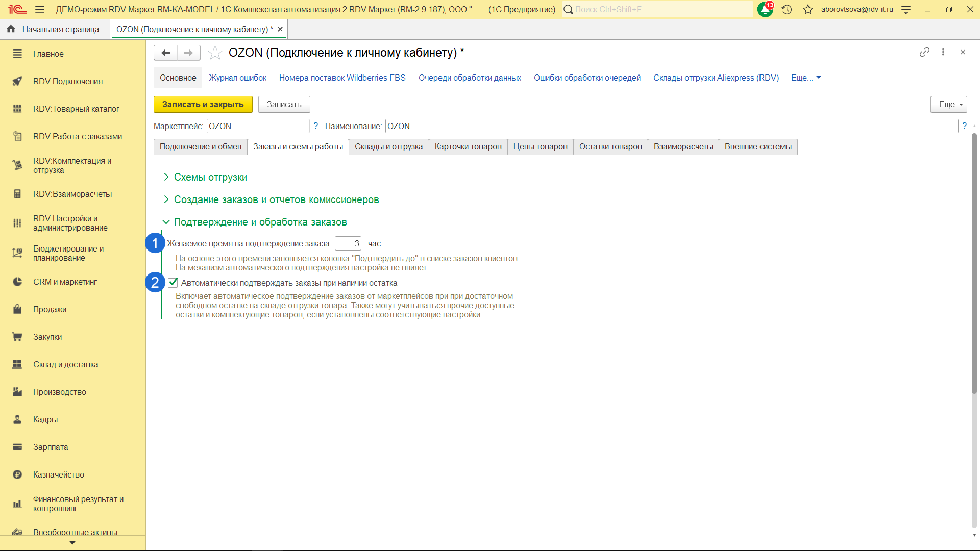
Task: Add form to favorites via star icon
Action: (x=215, y=53)
